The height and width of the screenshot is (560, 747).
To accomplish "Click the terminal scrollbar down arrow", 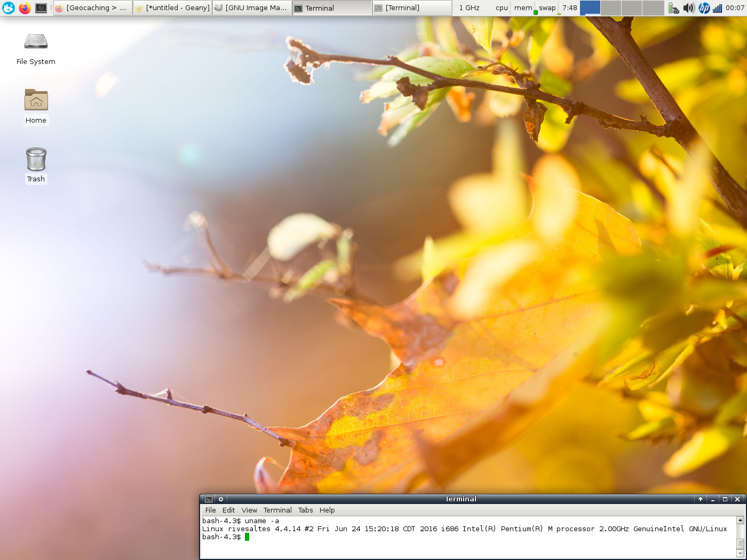I will pyautogui.click(x=740, y=554).
